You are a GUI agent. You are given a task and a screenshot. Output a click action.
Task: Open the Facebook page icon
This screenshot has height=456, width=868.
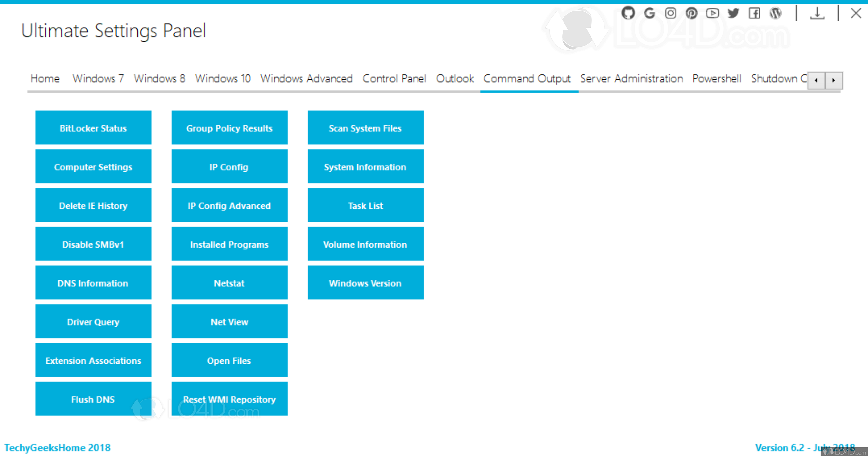point(755,13)
